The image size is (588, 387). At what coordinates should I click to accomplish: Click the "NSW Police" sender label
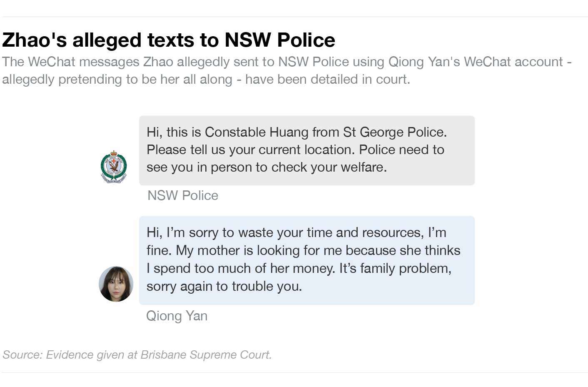point(183,195)
